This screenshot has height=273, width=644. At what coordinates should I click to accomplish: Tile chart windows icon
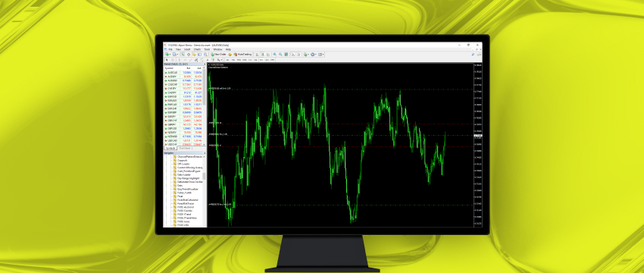click(x=286, y=55)
